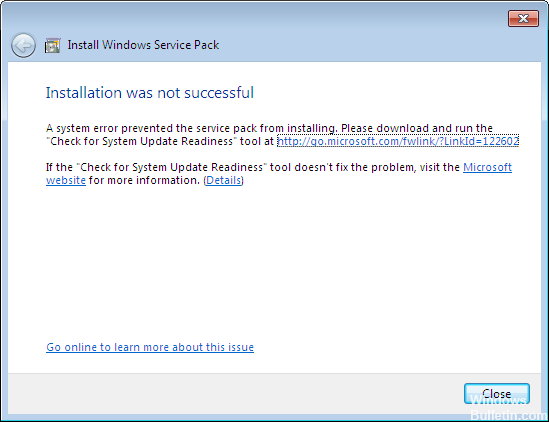Click "Installation was not successful" heading
Viewport: 549px width, 422px height.
[x=150, y=93]
